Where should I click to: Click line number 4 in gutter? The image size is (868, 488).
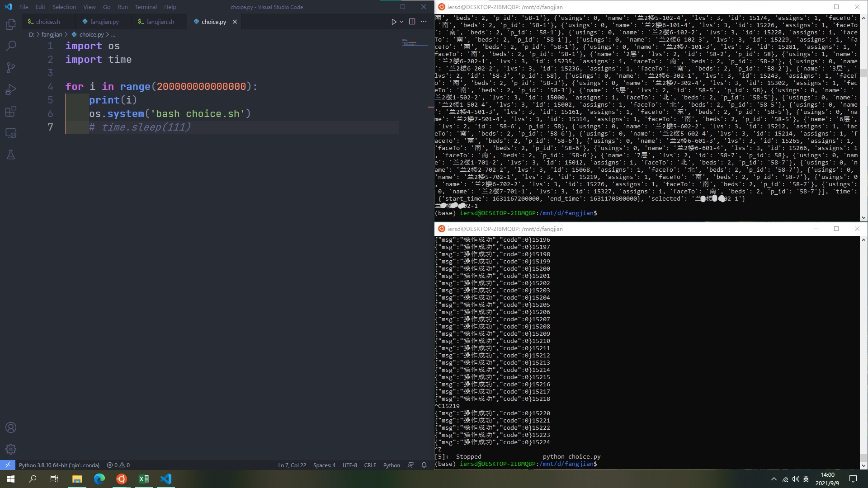[x=50, y=86]
